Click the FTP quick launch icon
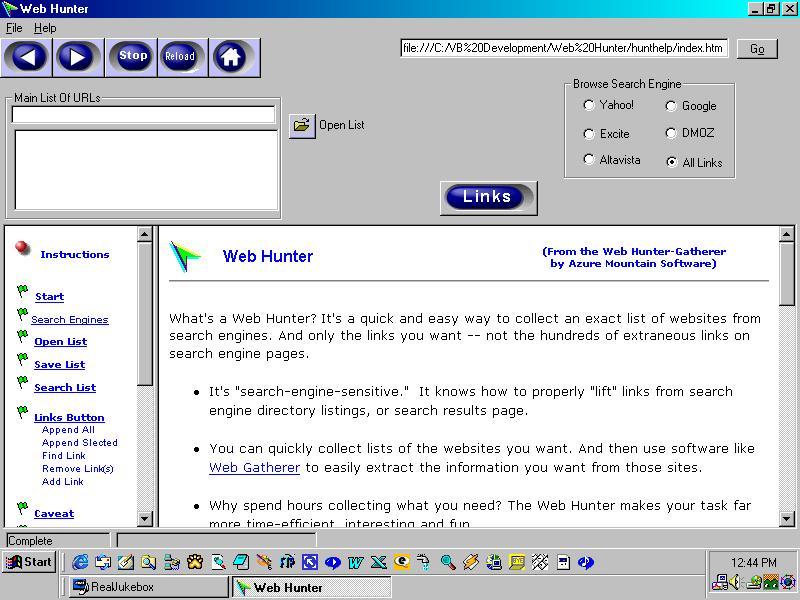This screenshot has height=600, width=800. click(287, 563)
